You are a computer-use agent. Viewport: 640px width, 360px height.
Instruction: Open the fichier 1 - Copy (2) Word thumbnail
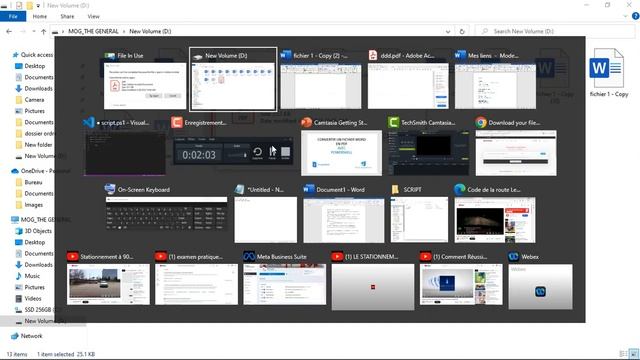(x=320, y=86)
